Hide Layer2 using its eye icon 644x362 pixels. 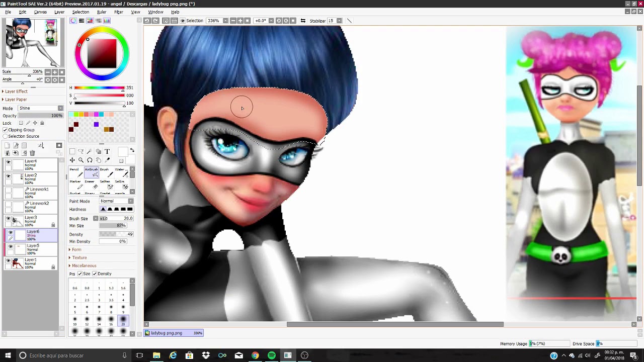tap(8, 176)
